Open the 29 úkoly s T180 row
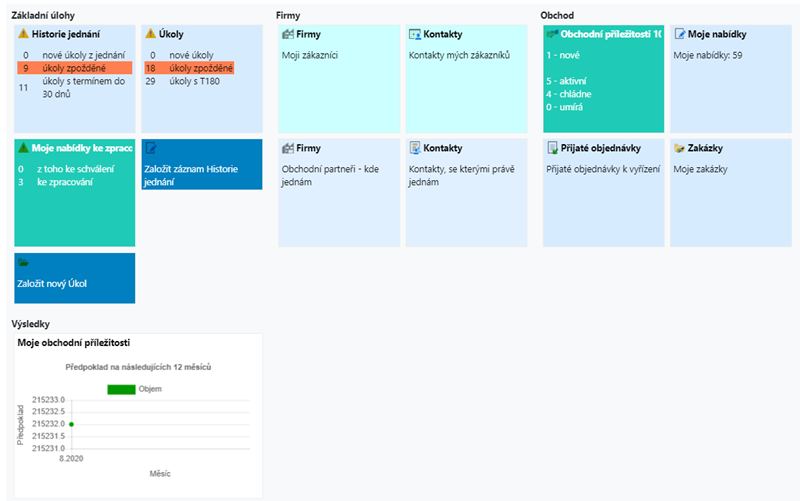Viewport: 800px width, 501px height. pyautogui.click(x=183, y=81)
